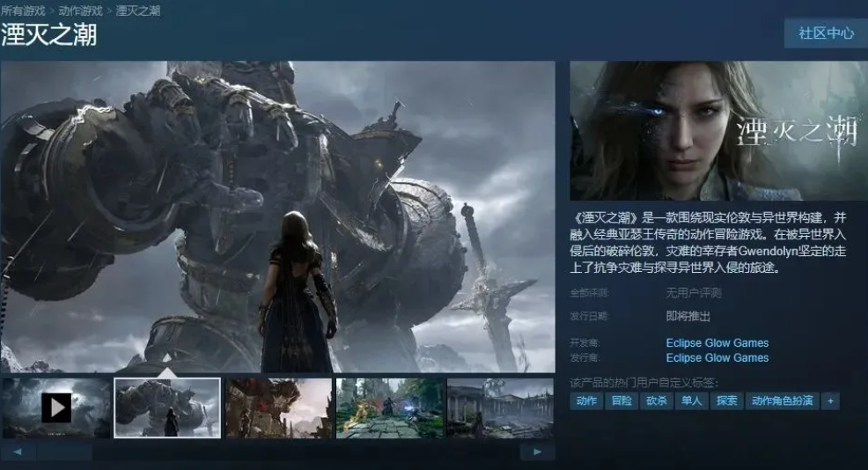Select the 砍杀 tag

pos(657,400)
